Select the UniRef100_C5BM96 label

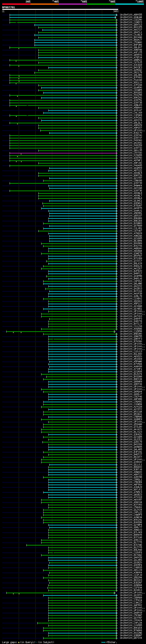(131, 417)
